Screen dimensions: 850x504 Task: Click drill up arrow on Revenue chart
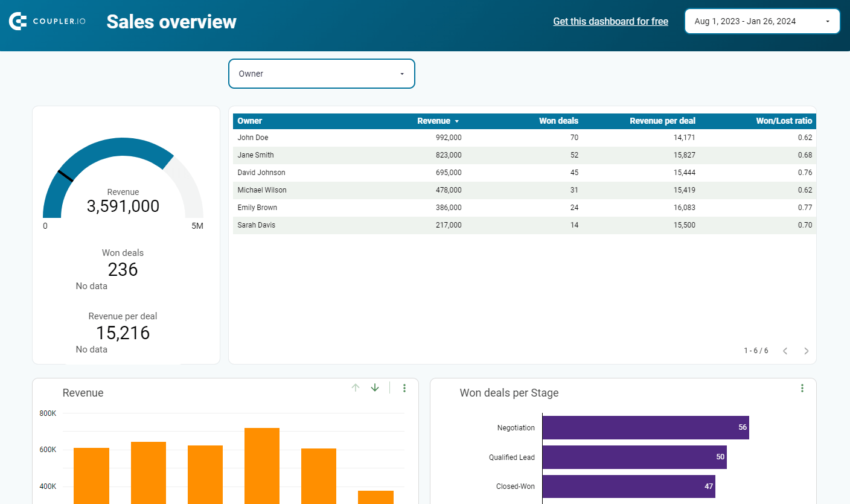point(356,388)
